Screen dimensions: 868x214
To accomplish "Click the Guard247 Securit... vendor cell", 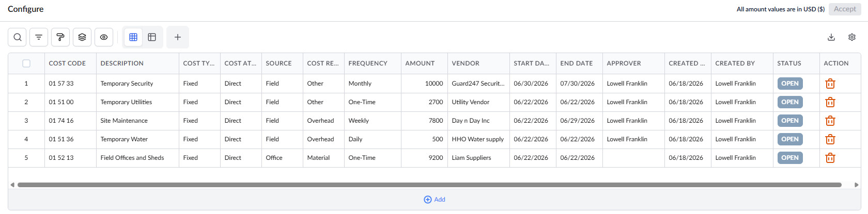I will [478, 84].
